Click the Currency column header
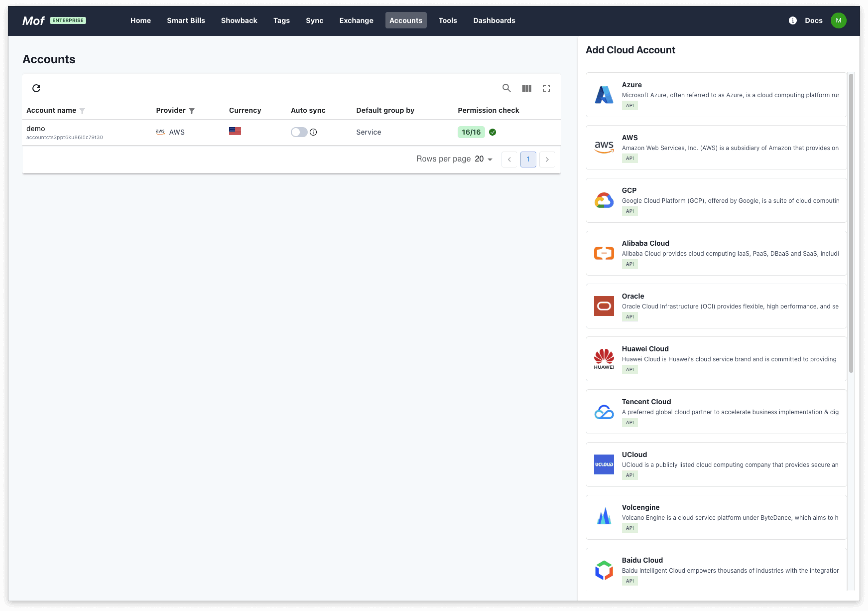This screenshot has height=611, width=868. tap(245, 110)
